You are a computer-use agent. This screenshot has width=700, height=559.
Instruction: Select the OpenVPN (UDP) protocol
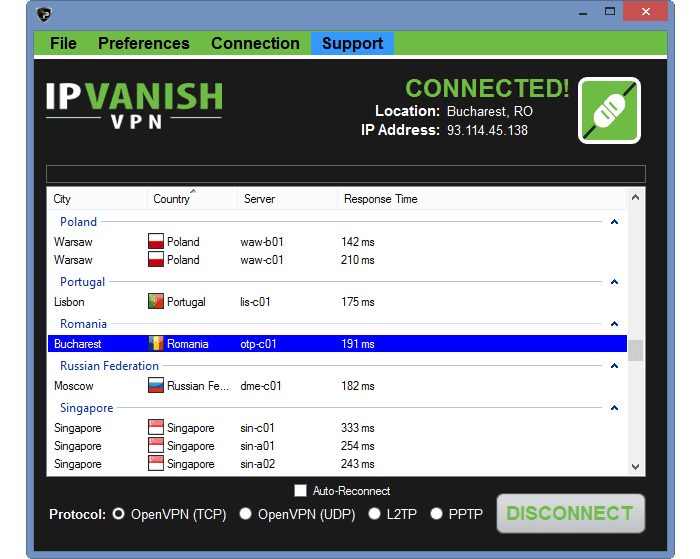click(x=245, y=514)
